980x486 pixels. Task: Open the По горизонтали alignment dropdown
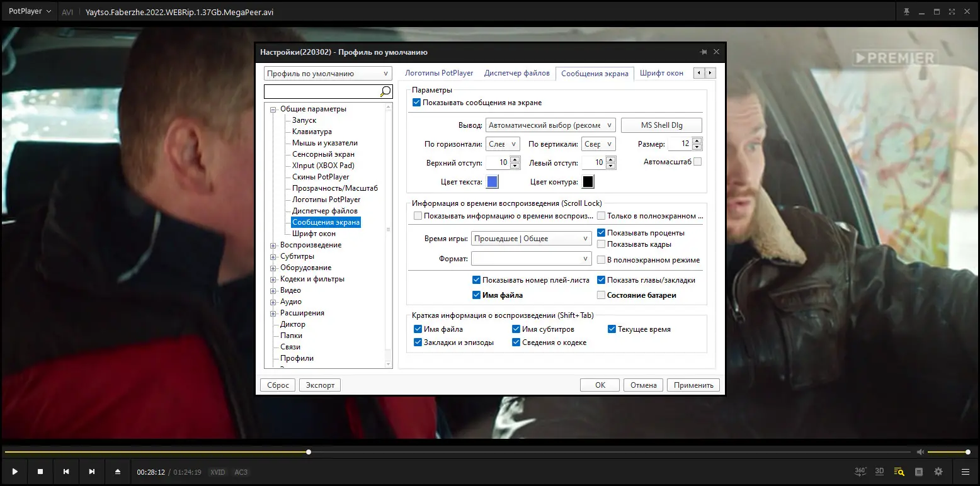503,144
